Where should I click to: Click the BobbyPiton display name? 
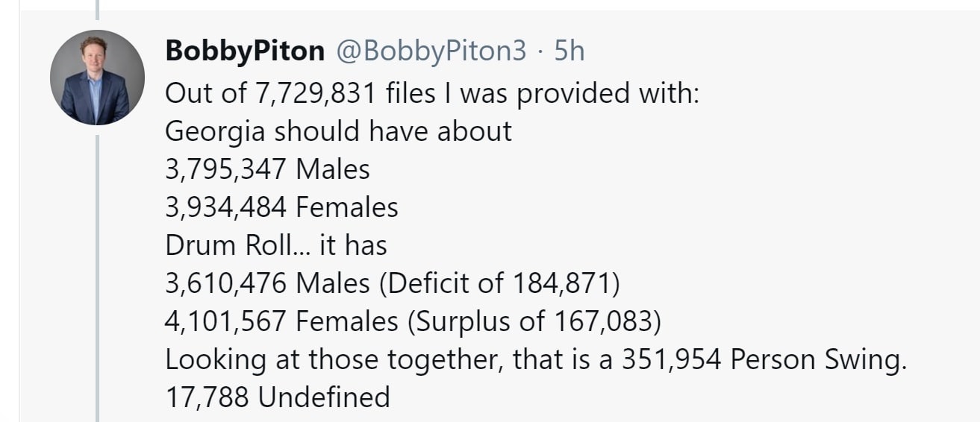coord(244,51)
